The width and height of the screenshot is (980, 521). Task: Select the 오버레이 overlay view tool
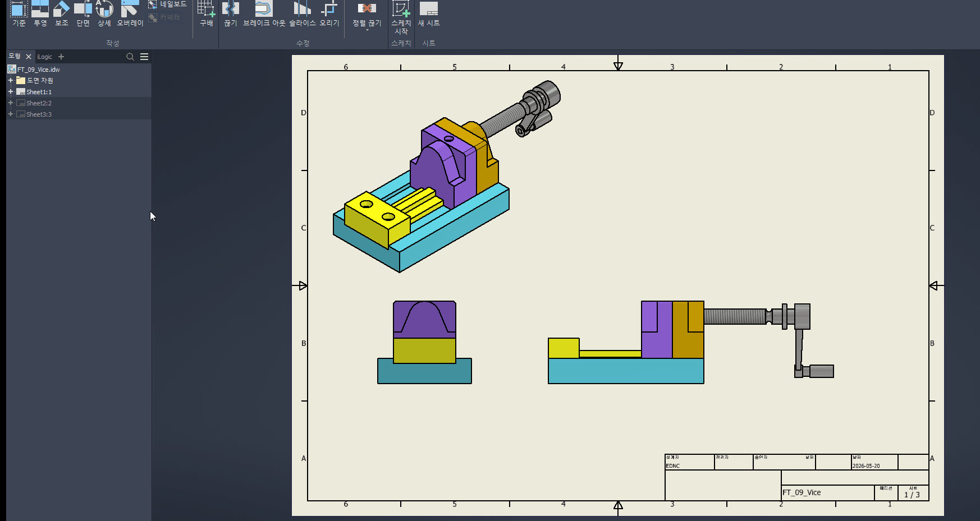[130, 13]
